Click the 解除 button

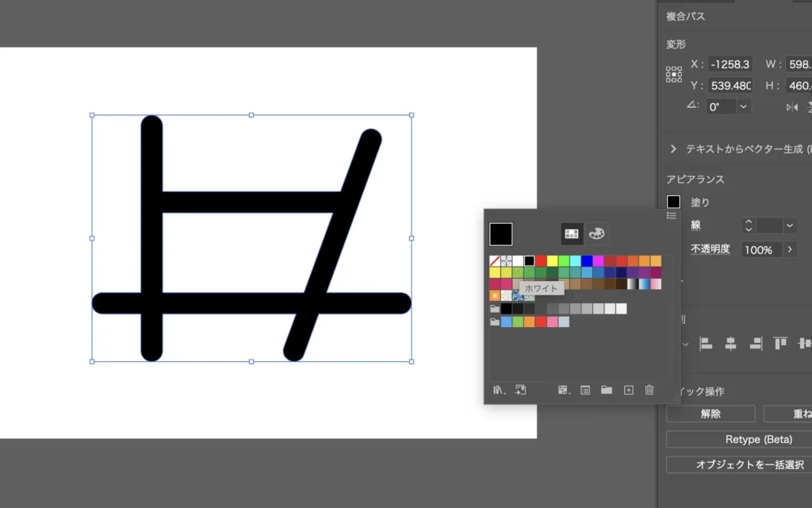pos(710,414)
